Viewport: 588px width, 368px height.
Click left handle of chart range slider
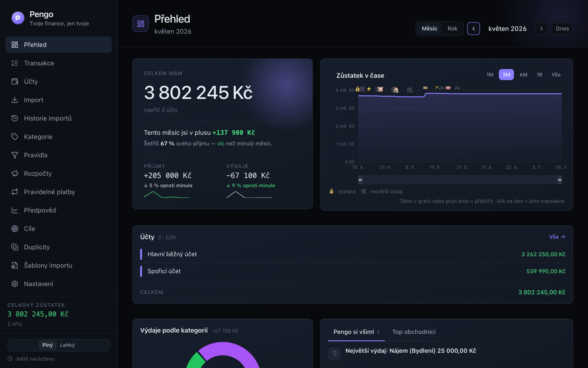361,180
